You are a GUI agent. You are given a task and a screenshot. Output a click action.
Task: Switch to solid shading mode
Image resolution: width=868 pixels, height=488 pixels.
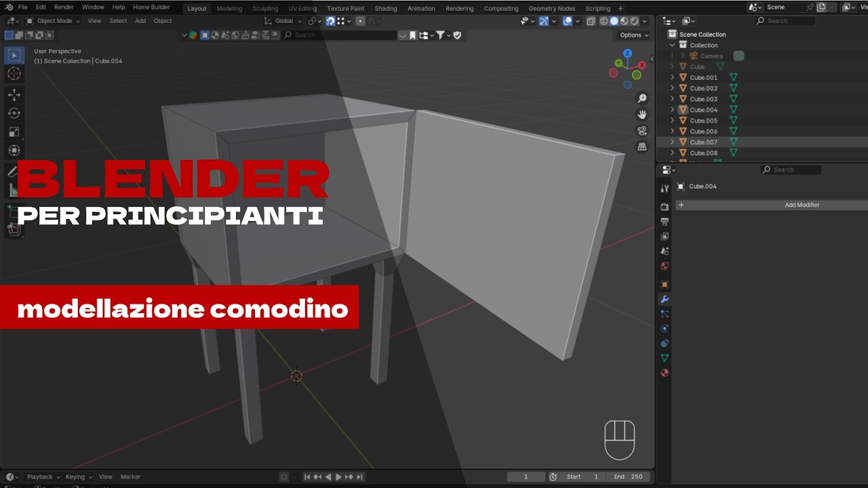[614, 21]
